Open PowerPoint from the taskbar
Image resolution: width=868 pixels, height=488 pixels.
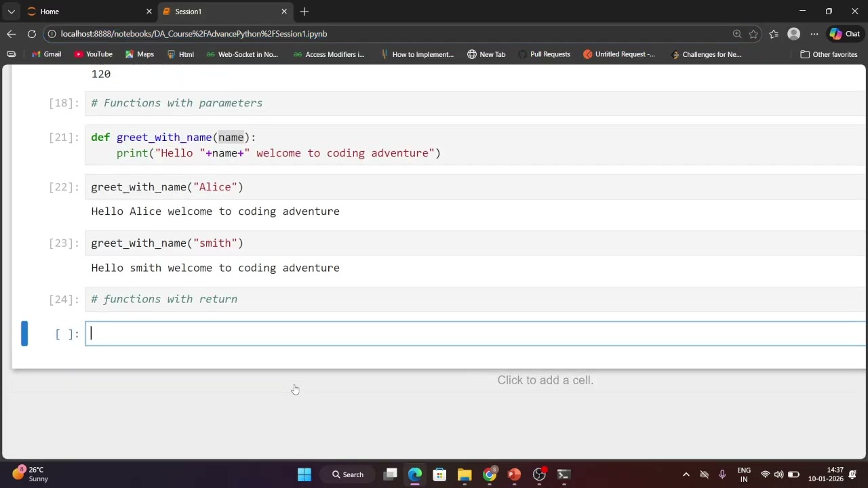coord(514,474)
